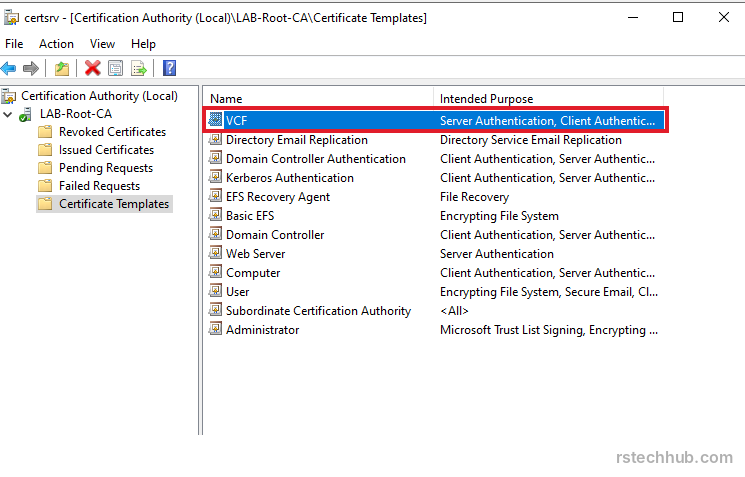
Task: Open the Properties toolbar icon
Action: [115, 68]
